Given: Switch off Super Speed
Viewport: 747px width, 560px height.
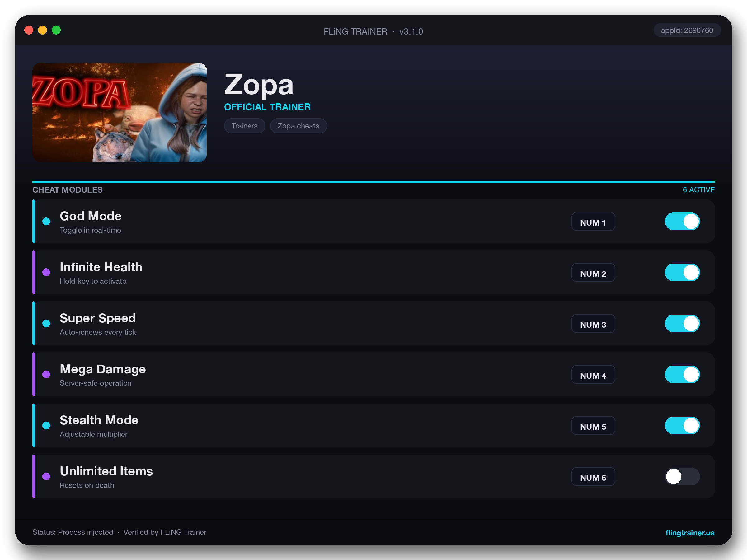Looking at the screenshot, I should tap(682, 323).
